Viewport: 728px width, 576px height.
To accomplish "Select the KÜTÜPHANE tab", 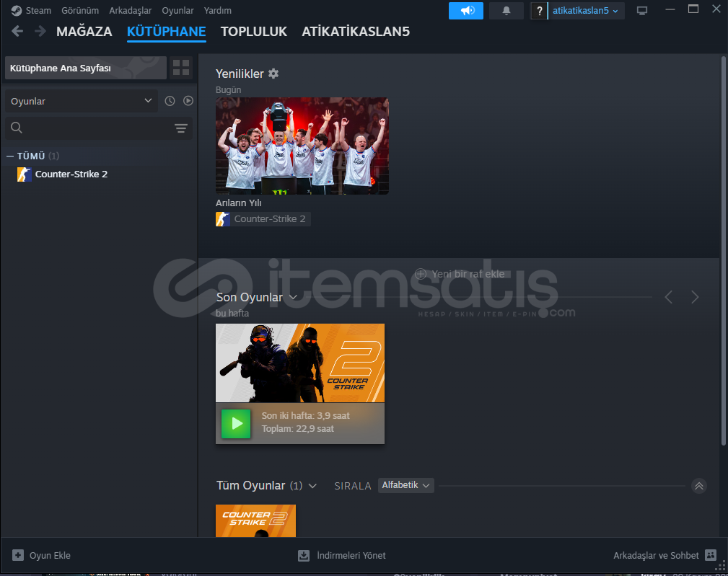I will coord(166,32).
